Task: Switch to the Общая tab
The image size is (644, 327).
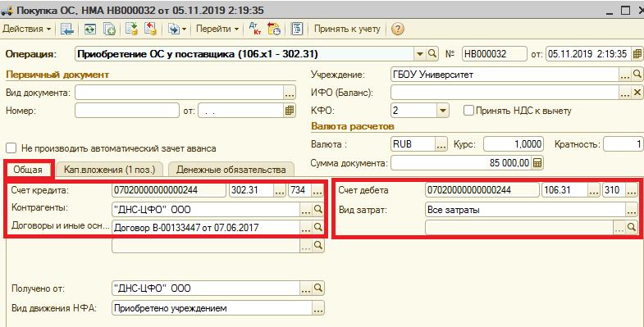Action: pyautogui.click(x=29, y=170)
